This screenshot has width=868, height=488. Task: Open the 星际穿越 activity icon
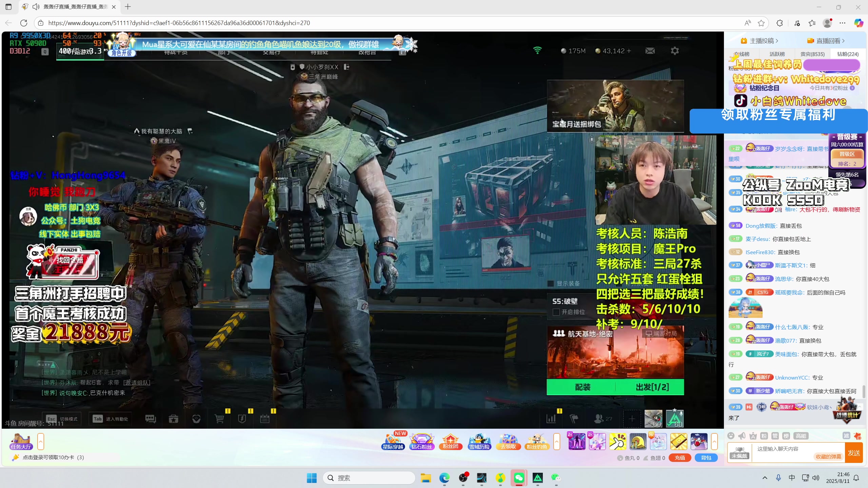[393, 441]
